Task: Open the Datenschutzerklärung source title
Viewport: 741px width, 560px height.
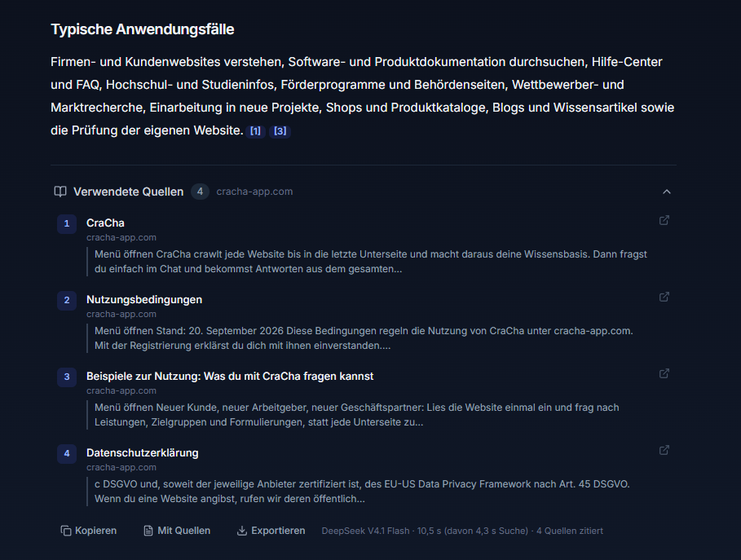Action: click(x=142, y=452)
